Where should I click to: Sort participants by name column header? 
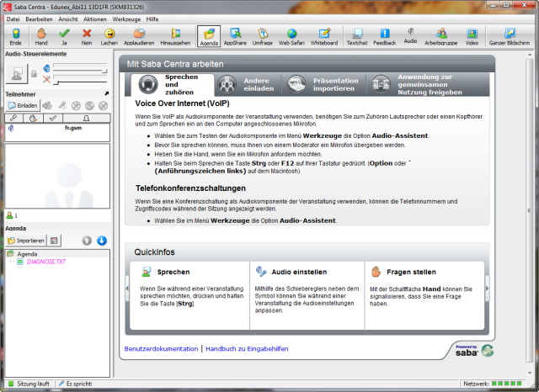point(86,118)
